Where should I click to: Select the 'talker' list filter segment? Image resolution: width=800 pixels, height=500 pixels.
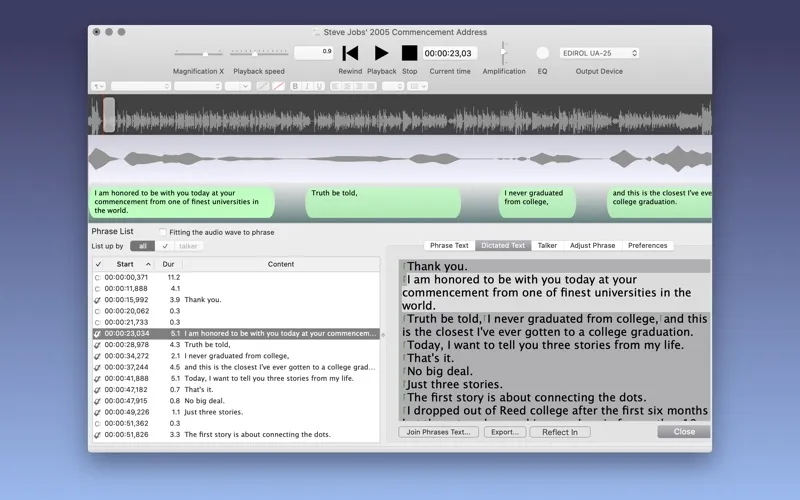point(188,246)
